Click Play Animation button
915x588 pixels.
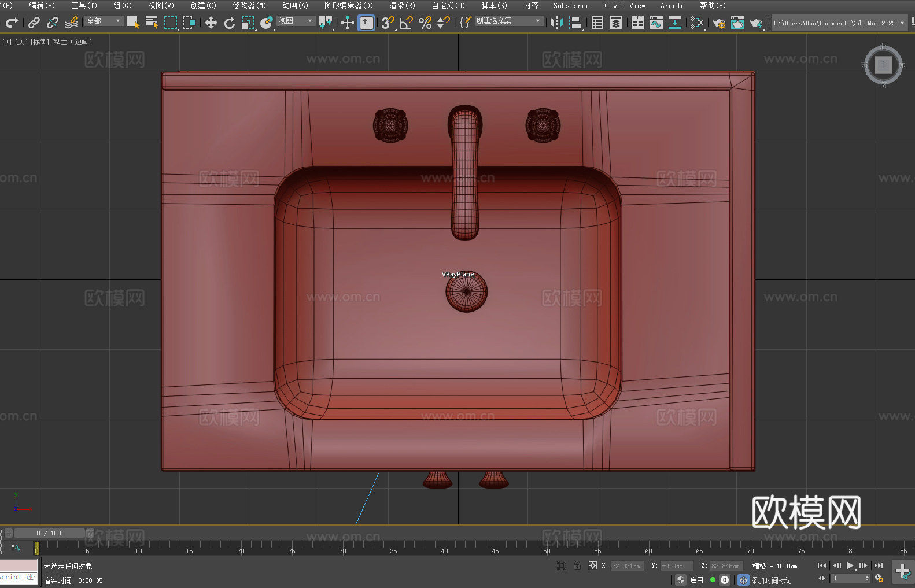coord(850,565)
